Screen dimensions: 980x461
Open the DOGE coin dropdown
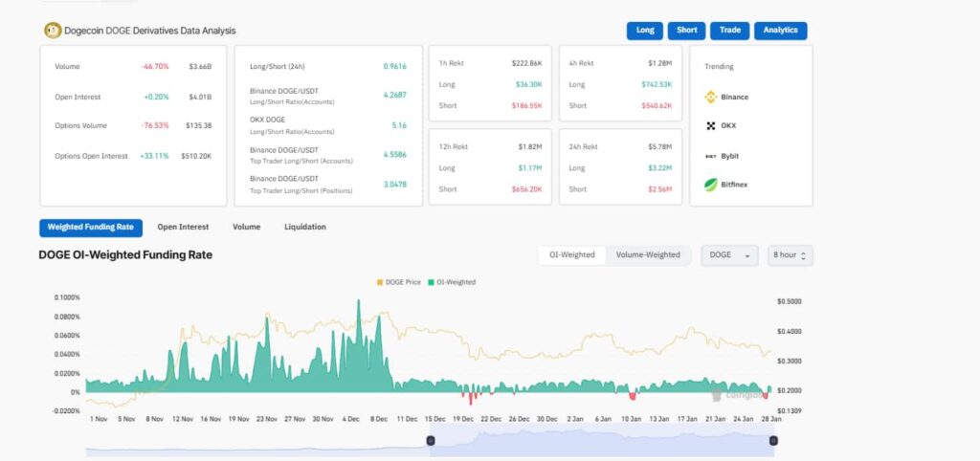(730, 255)
